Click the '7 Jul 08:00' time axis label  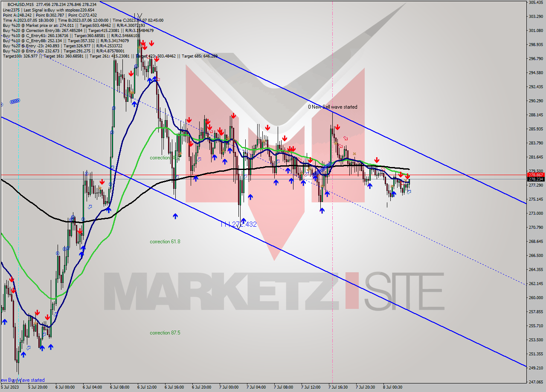[284, 388]
